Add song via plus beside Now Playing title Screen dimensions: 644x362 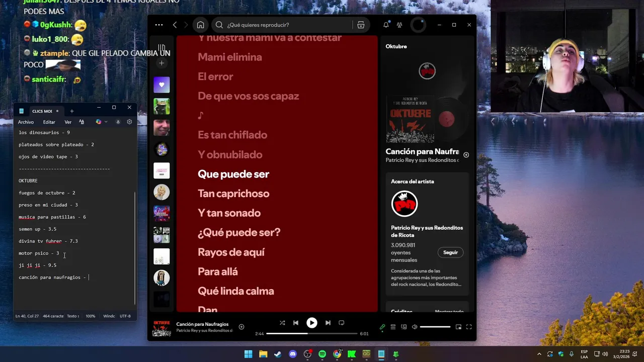(x=466, y=155)
